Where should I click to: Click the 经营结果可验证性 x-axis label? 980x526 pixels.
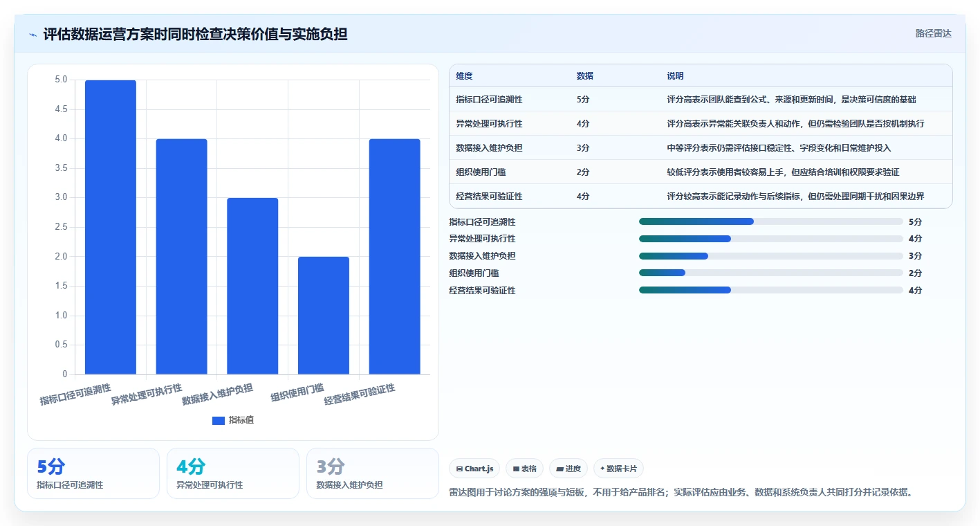point(360,394)
